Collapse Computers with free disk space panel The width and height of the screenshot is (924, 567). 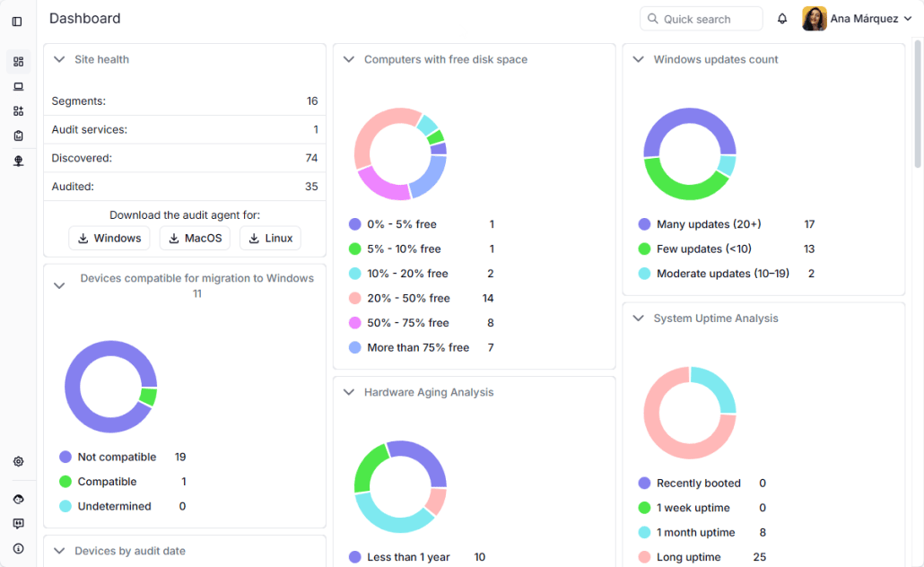tap(349, 59)
